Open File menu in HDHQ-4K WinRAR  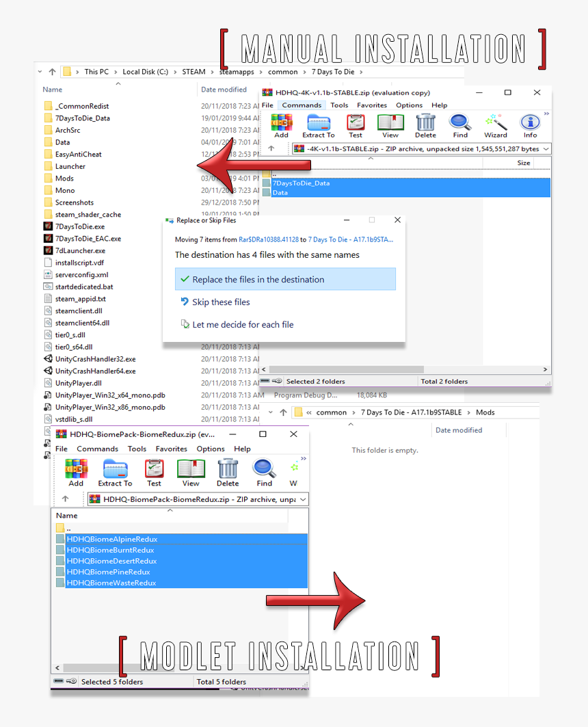[267, 105]
